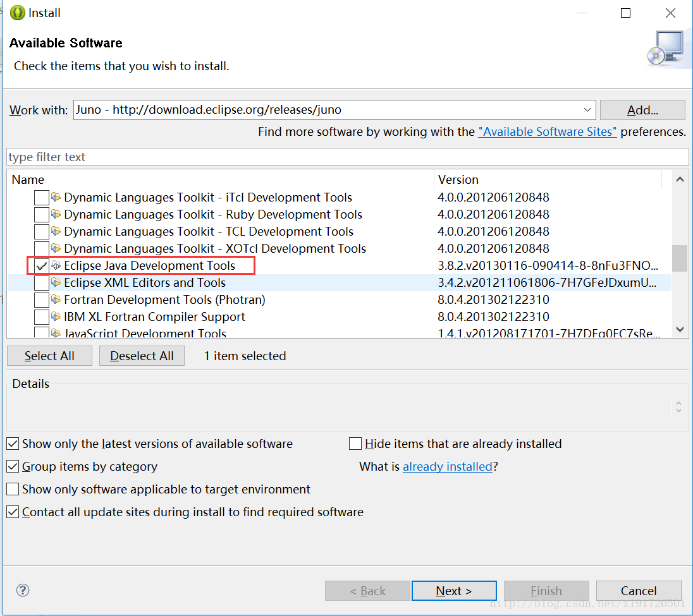Click the help question mark icon
Image resolution: width=693 pixels, height=616 pixels.
[23, 590]
